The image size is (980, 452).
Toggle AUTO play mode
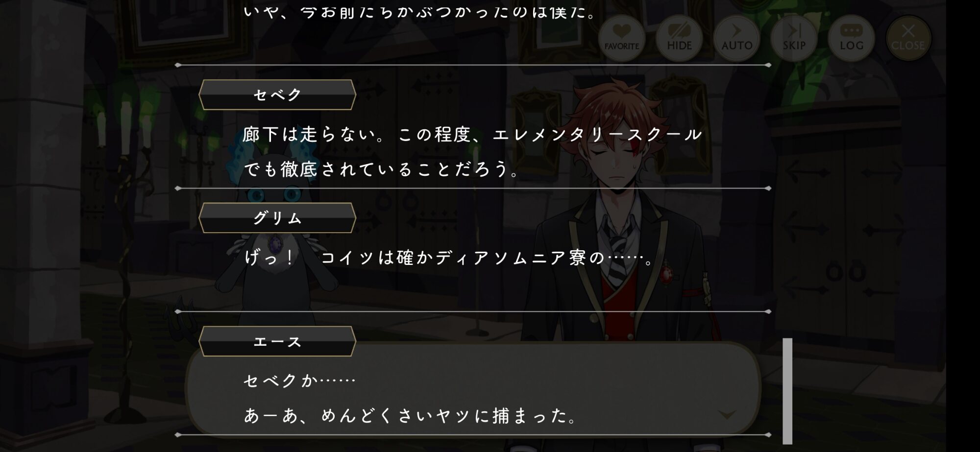click(x=736, y=38)
